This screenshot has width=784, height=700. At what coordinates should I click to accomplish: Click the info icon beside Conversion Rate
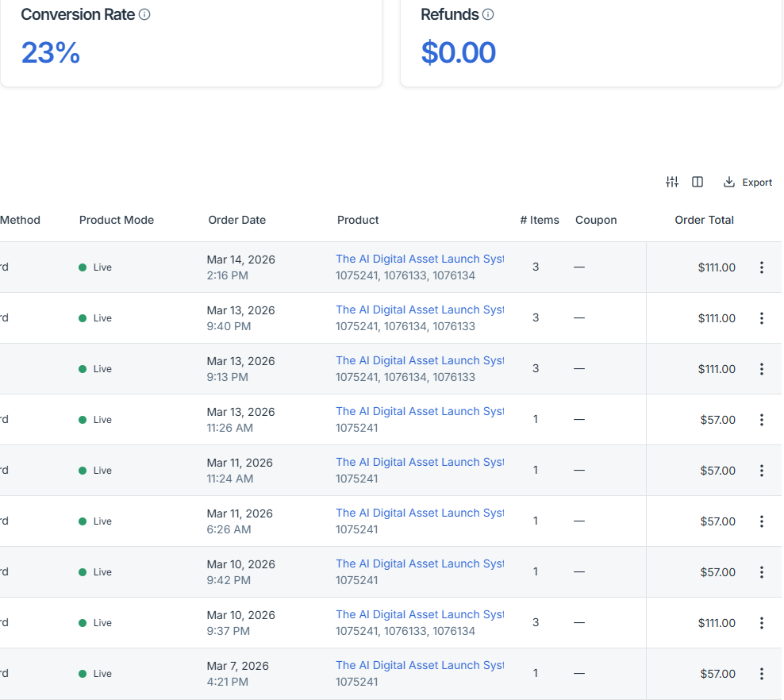(x=144, y=14)
